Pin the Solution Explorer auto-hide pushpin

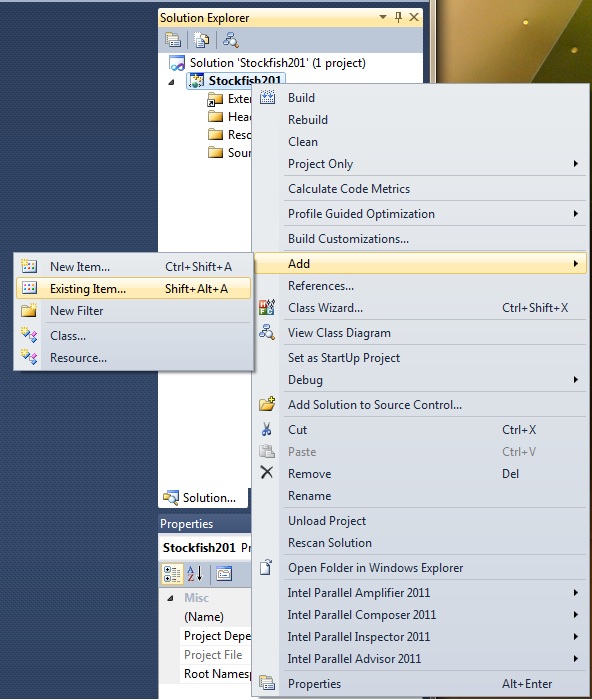(x=398, y=17)
